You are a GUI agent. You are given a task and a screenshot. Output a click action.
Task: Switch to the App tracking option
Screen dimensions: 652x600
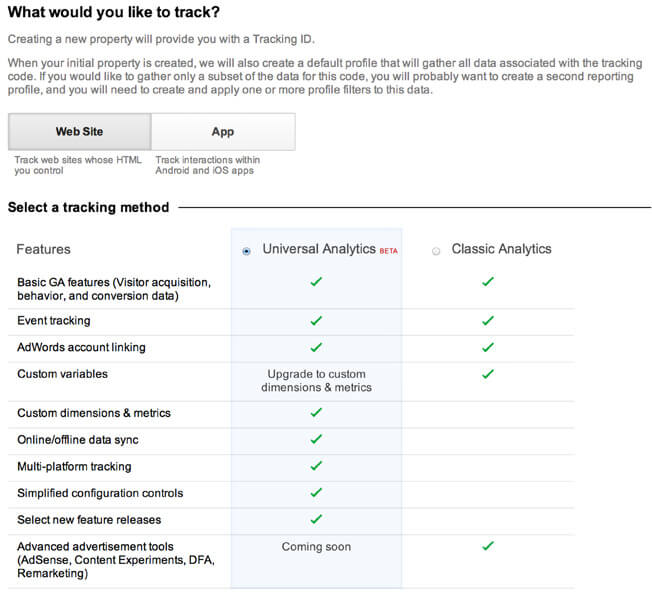(x=223, y=131)
